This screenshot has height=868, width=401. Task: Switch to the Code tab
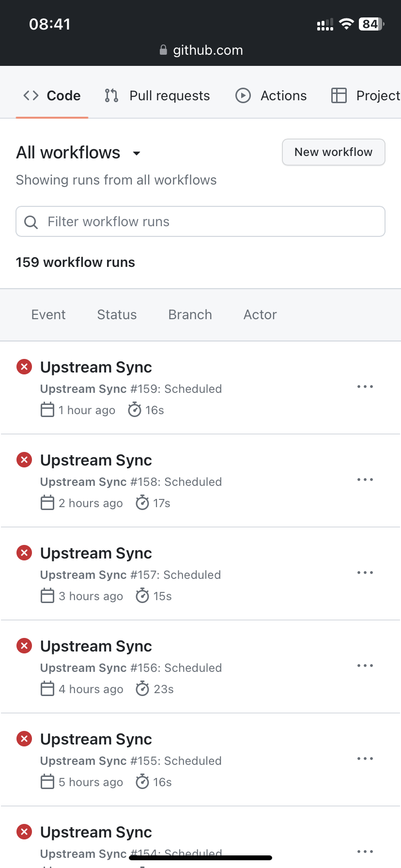[52, 95]
